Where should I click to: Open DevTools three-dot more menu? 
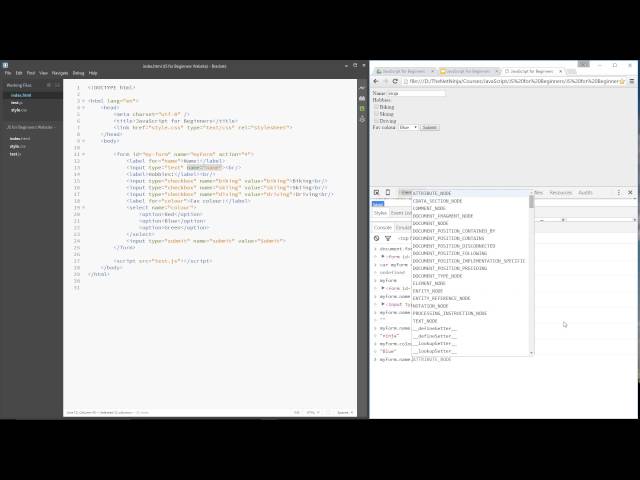619,192
